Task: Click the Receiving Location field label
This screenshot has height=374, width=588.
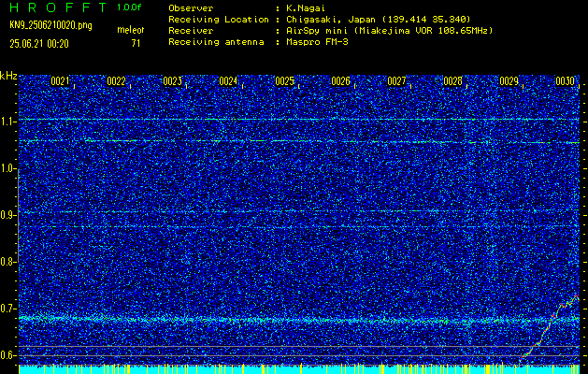Action: [x=219, y=20]
